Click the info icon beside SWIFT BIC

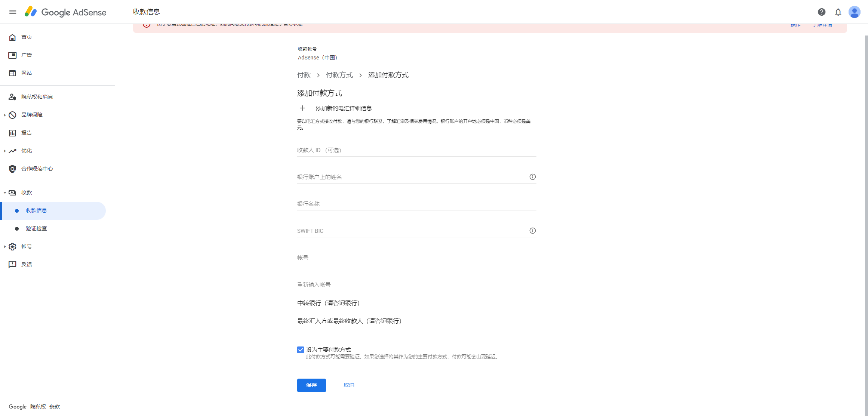532,231
